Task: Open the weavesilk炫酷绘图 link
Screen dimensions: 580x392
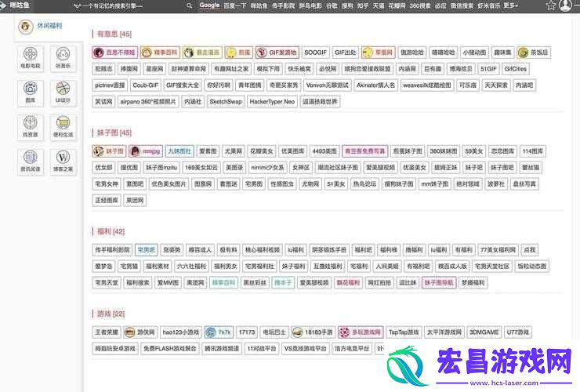Action: coord(427,85)
